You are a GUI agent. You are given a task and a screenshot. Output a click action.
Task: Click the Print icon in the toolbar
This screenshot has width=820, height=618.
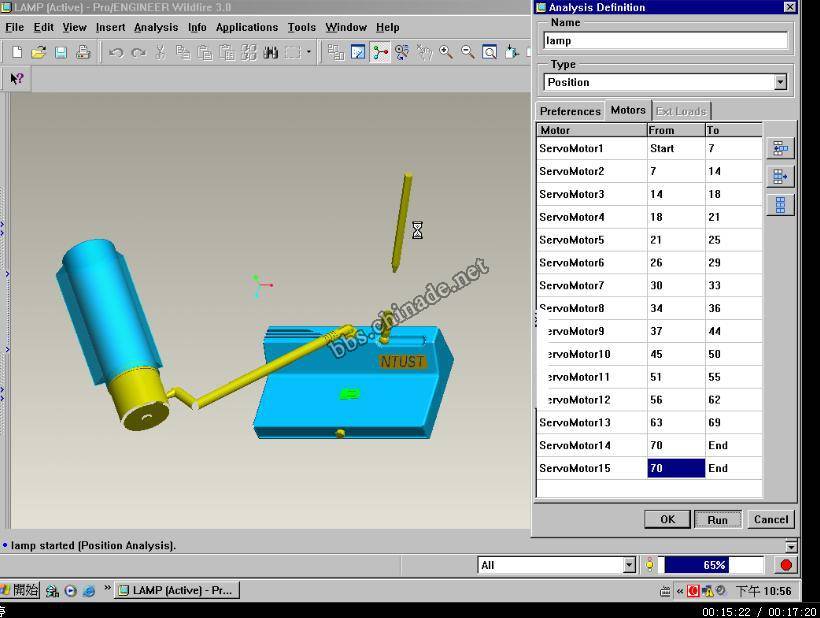tap(83, 52)
